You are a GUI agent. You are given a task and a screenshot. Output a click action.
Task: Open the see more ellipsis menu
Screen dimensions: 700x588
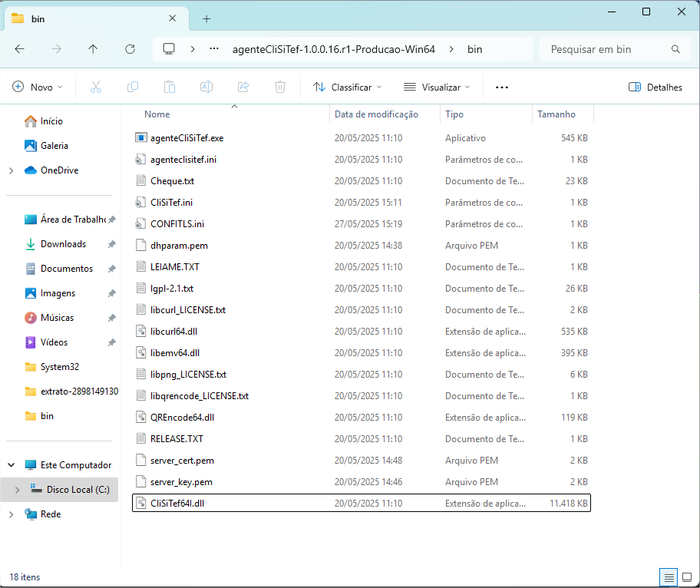pos(502,88)
